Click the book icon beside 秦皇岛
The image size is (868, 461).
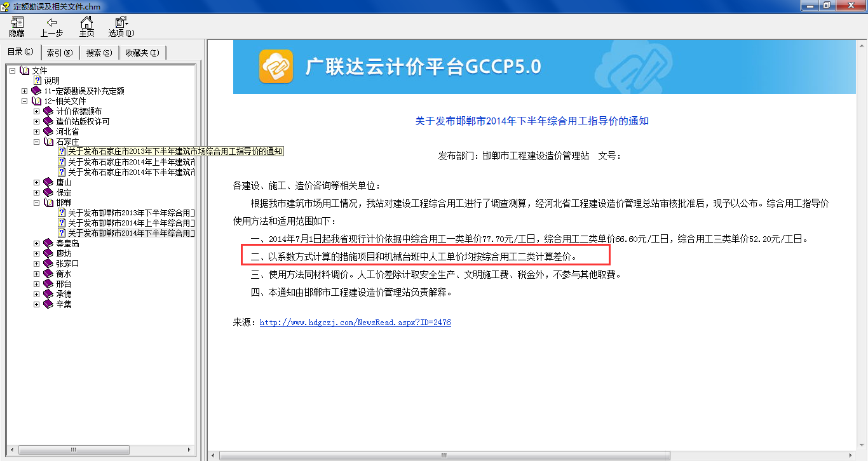click(48, 243)
